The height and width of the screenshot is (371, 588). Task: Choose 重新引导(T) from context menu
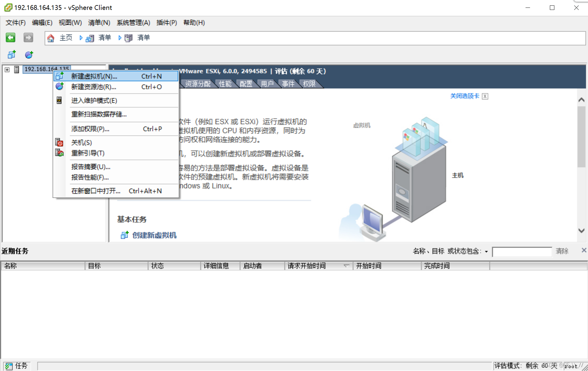(x=116, y=153)
